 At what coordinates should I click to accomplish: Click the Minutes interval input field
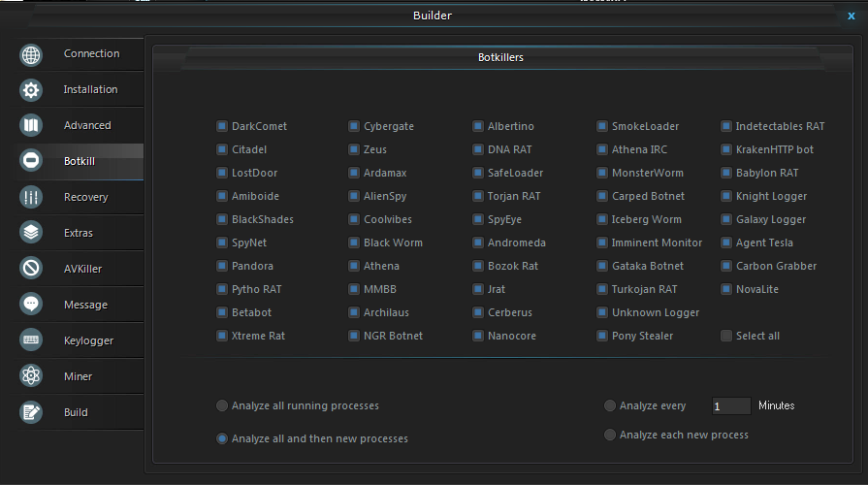pyautogui.click(x=731, y=405)
